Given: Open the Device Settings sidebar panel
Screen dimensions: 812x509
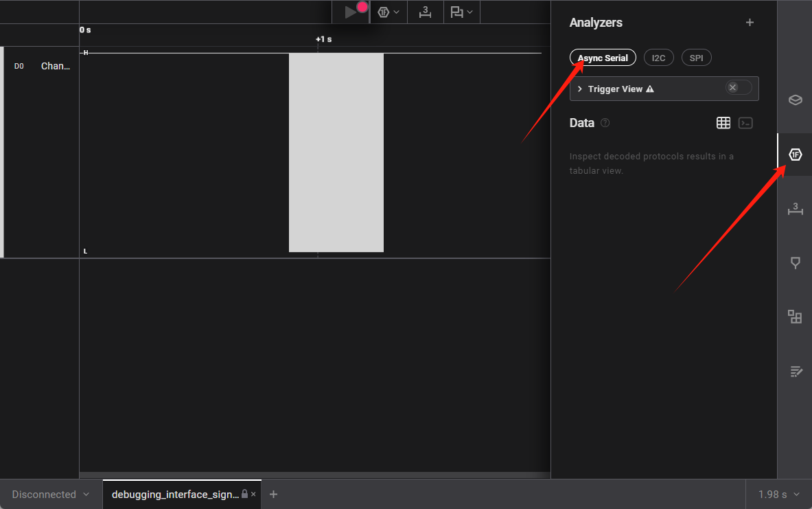Looking at the screenshot, I should coord(795,100).
